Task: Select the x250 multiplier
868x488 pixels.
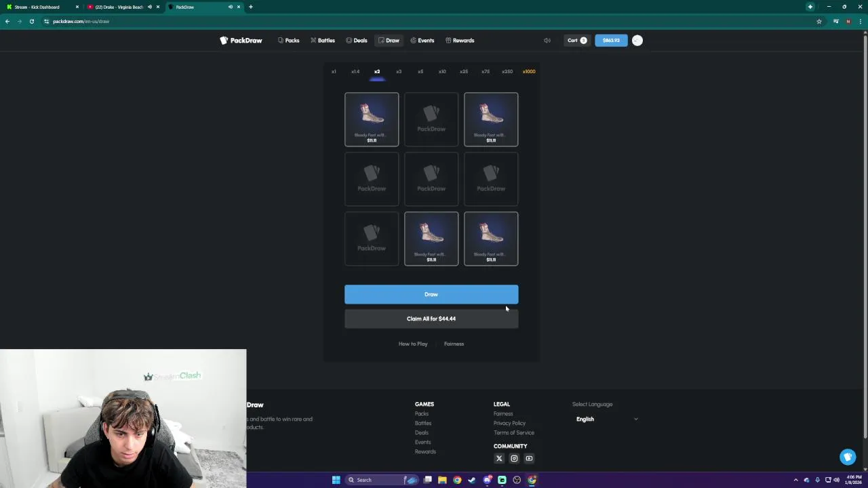Action: 507,72
